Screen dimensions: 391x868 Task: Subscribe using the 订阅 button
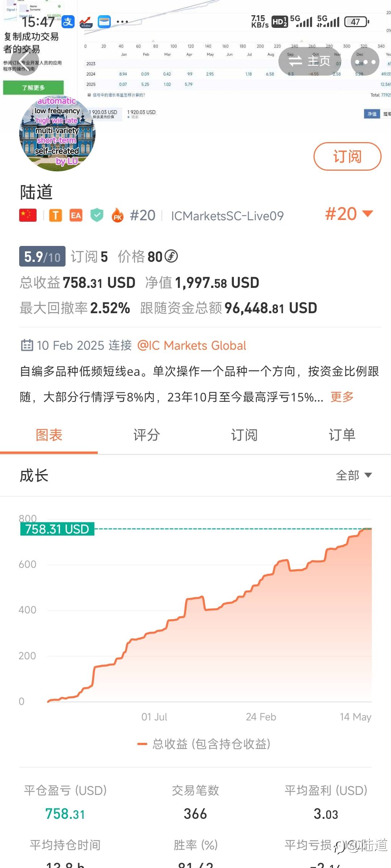pyautogui.click(x=347, y=156)
